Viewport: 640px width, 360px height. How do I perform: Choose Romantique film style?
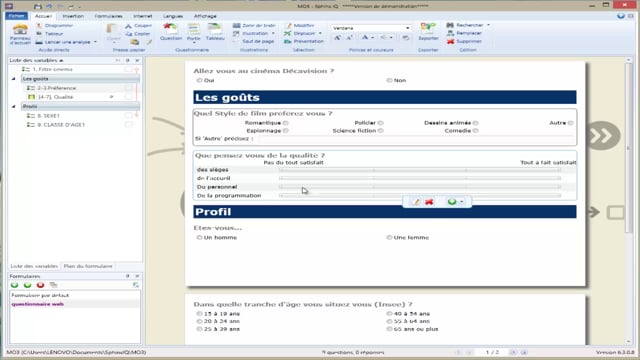pyautogui.click(x=286, y=123)
